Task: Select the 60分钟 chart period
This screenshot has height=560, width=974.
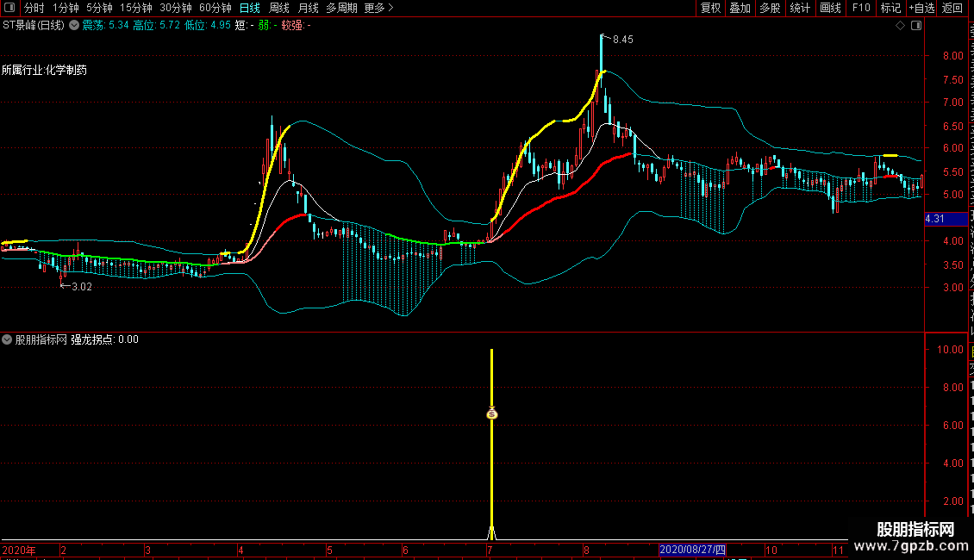Action: coord(215,8)
